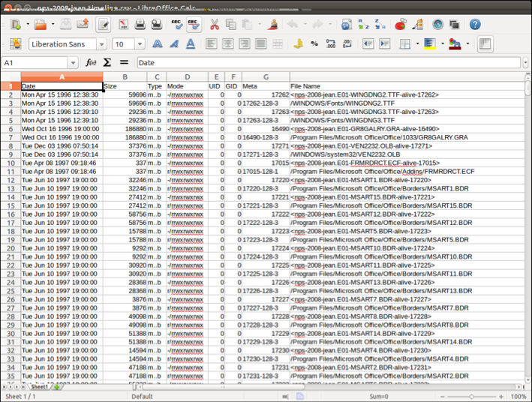532x402 pixels.
Task: Click the Sum sigma icon
Action: pos(107,63)
